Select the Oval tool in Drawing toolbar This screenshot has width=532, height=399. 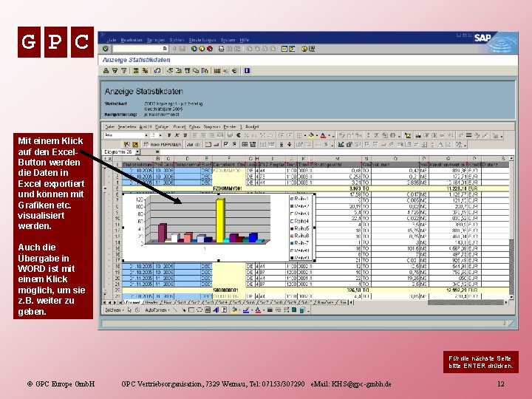point(199,310)
